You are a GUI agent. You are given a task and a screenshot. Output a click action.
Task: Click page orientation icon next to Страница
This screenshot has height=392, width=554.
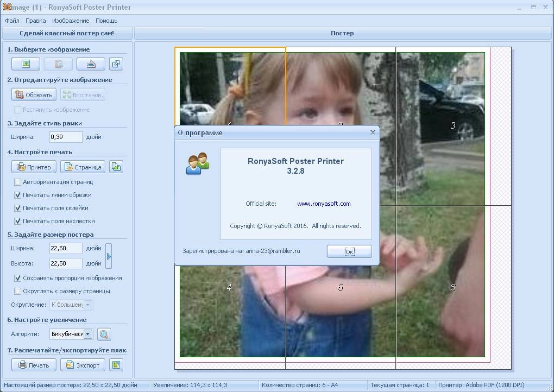(116, 167)
